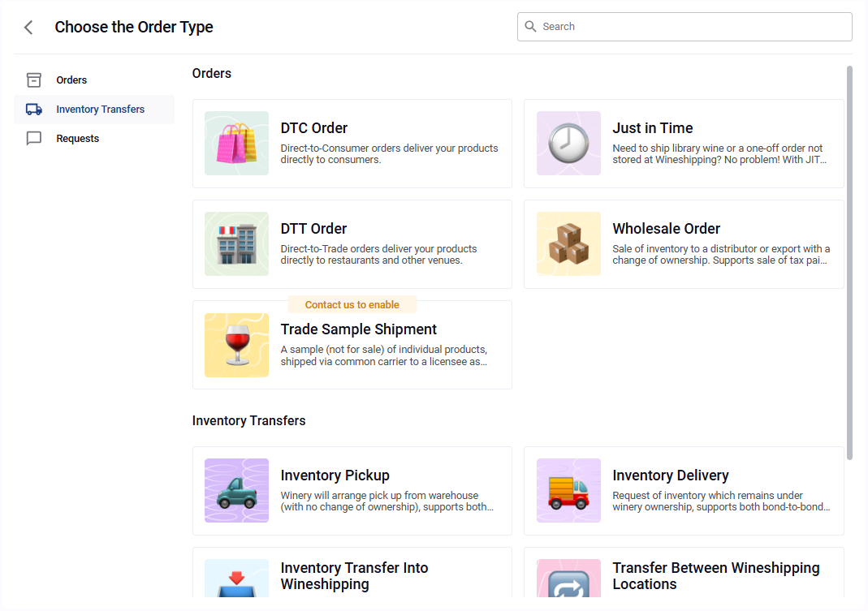This screenshot has height=611, width=868.
Task: Click the back arrow icon
Action: [x=28, y=28]
